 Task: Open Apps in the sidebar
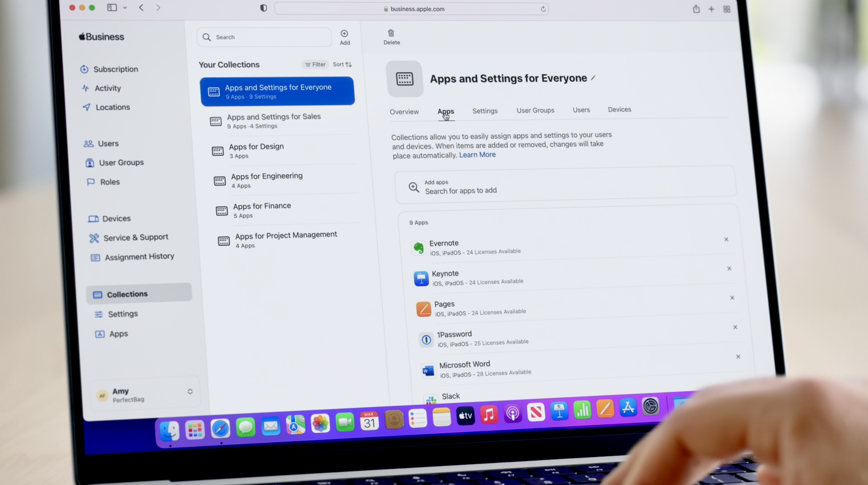coord(112,334)
